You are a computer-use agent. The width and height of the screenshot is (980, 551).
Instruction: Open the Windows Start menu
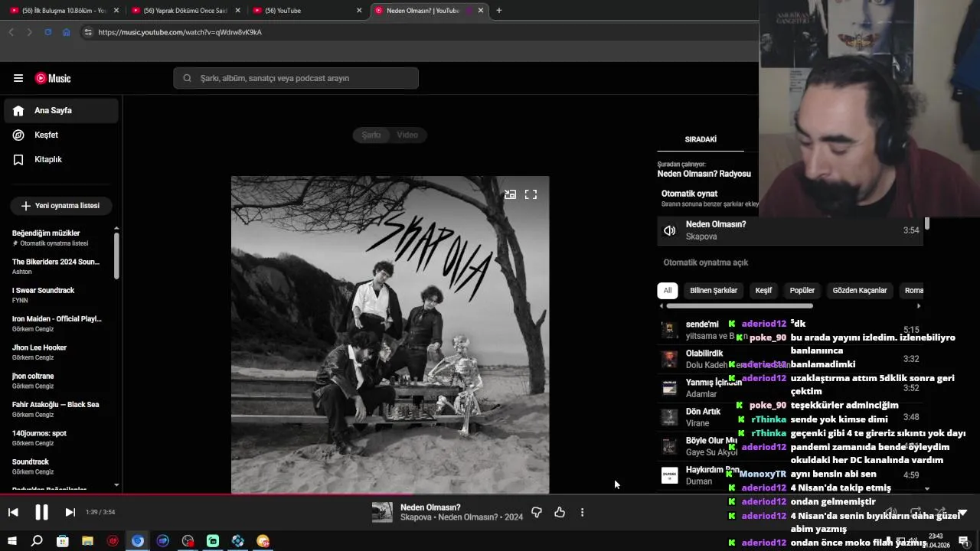[12, 541]
